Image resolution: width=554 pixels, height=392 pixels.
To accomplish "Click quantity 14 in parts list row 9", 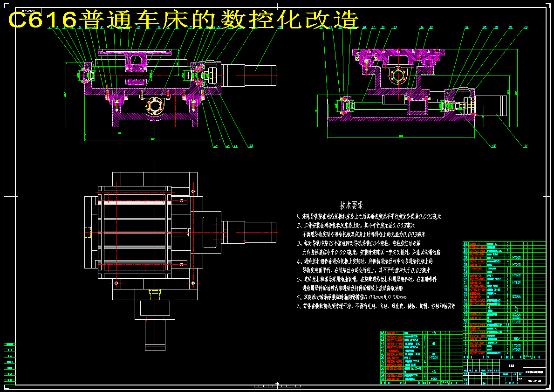I will [508, 325].
